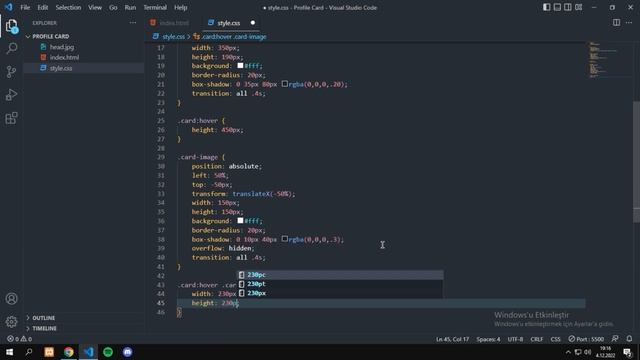Click line number 25 in gutter
The width and height of the screenshot is (640, 360).
click(161, 120)
